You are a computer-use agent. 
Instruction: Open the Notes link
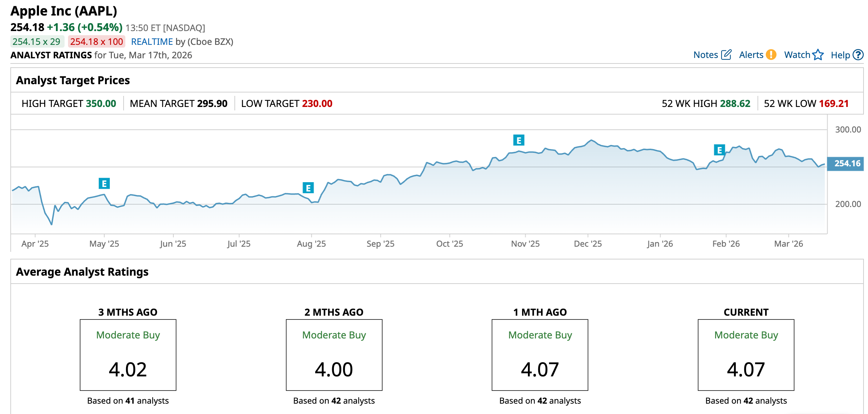coord(705,55)
